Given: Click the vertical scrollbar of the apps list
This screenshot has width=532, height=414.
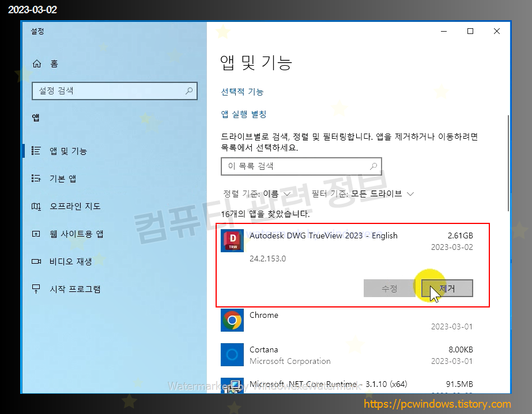Looking at the screenshot, I should pyautogui.click(x=508, y=163).
